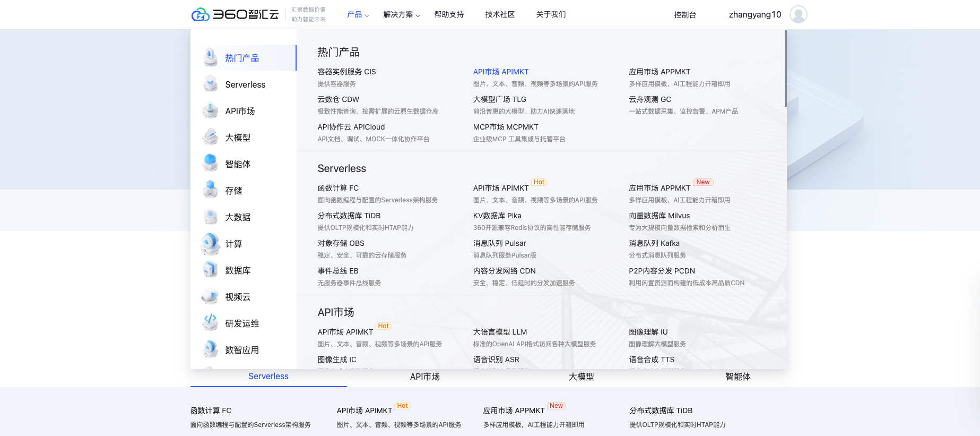
Task: Open 语音识别 ASR product
Action: [496, 360]
